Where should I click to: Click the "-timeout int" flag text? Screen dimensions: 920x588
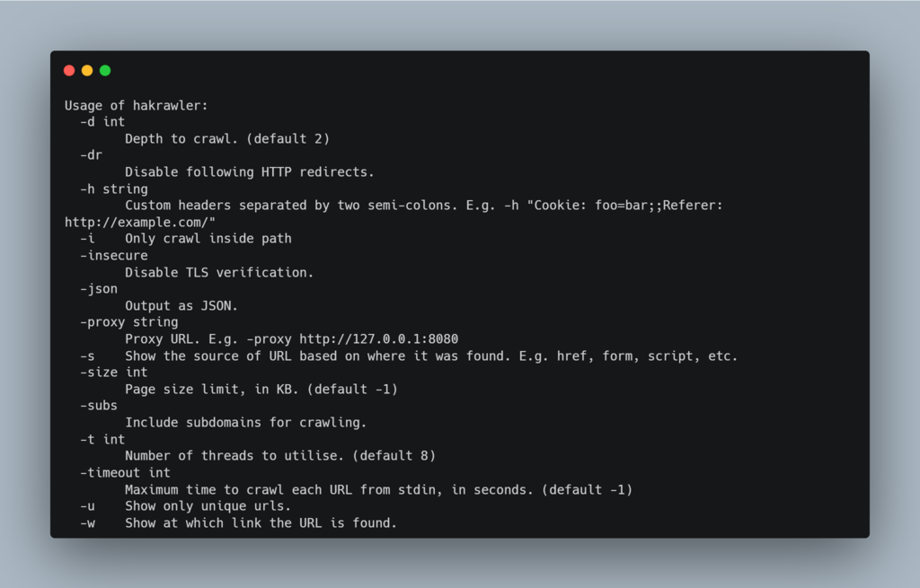[x=125, y=473]
